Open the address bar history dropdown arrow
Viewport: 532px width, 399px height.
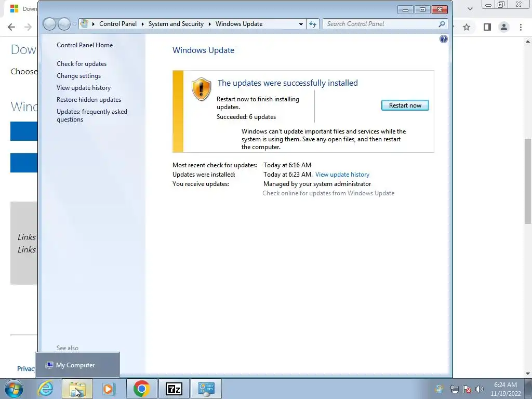(x=301, y=24)
